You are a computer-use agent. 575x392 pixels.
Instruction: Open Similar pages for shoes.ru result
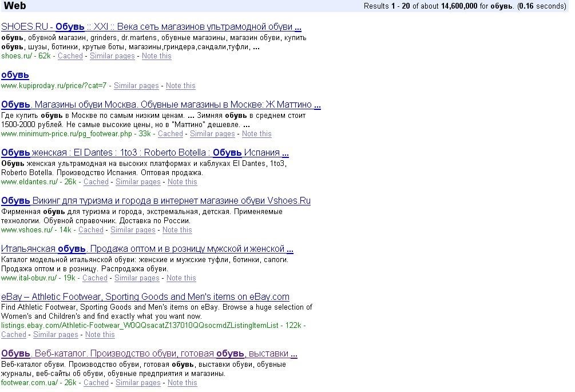coord(112,56)
